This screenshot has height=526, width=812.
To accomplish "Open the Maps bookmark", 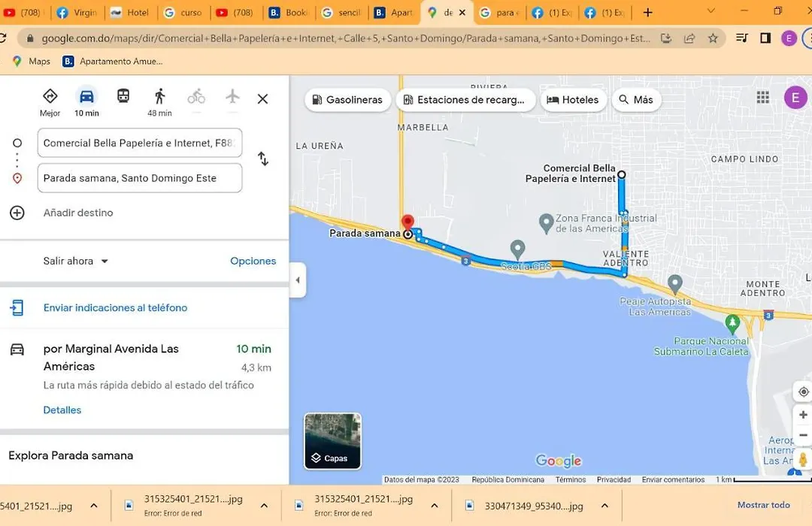I will point(31,61).
